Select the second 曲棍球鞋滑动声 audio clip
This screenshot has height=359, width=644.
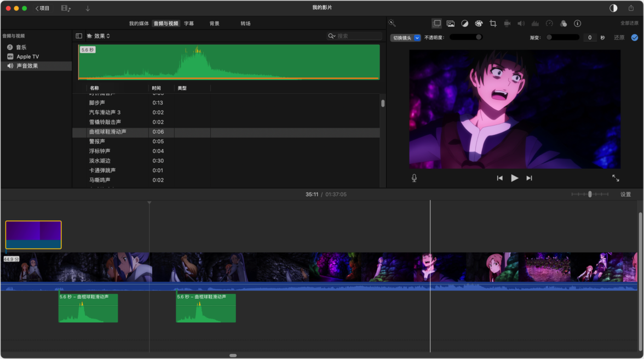click(x=206, y=308)
